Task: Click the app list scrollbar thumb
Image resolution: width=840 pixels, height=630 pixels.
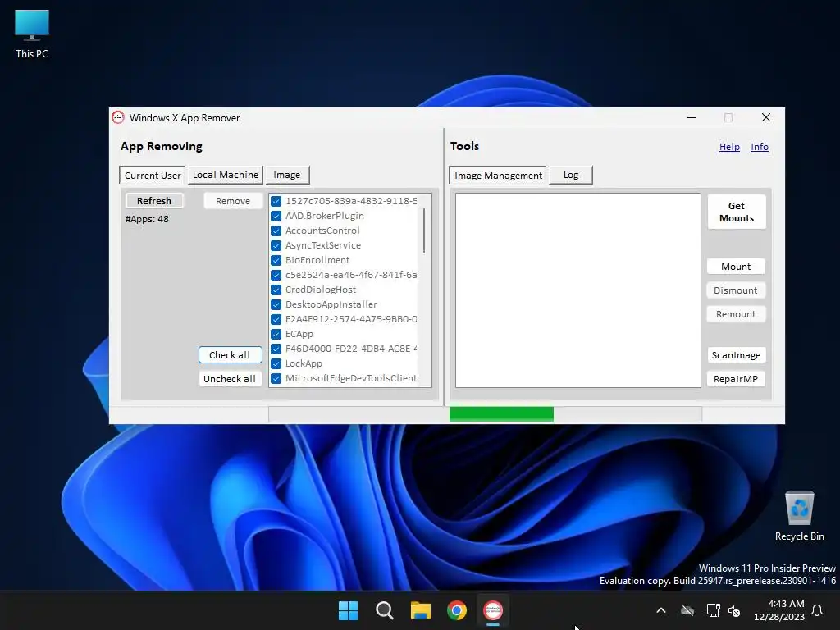Action: 424,231
